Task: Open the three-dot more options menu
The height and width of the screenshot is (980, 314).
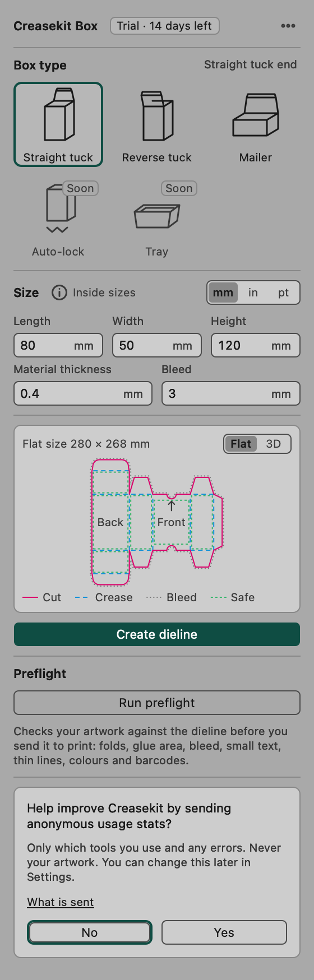Action: 288,26
